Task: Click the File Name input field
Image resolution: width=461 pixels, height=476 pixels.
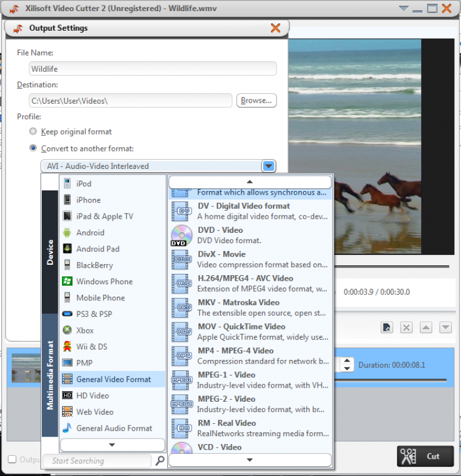Action: pos(152,69)
